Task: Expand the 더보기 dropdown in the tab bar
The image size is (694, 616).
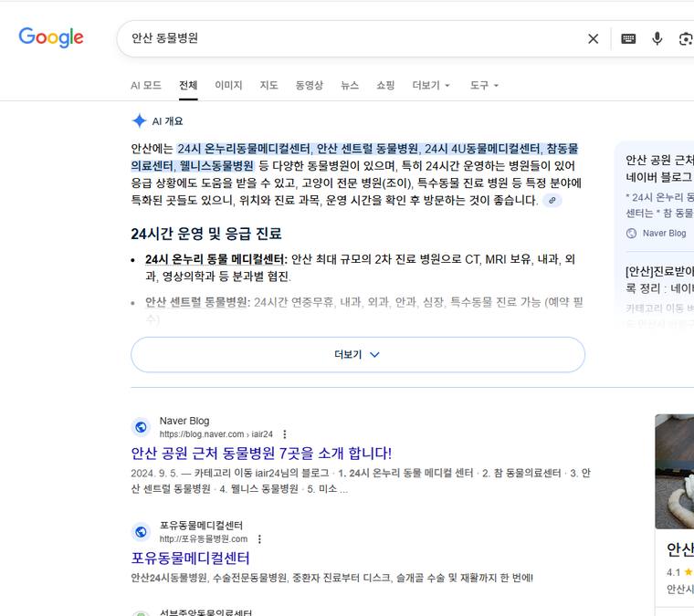Action: (x=431, y=85)
